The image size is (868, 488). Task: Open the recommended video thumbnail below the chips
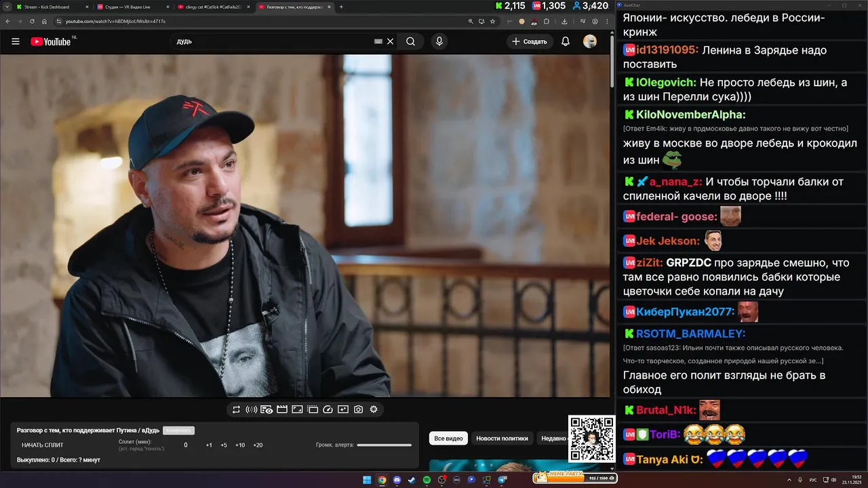[514, 465]
